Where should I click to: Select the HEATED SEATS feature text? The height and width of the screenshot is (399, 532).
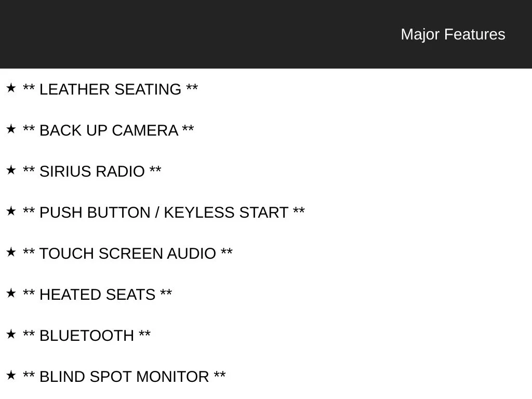point(97,295)
